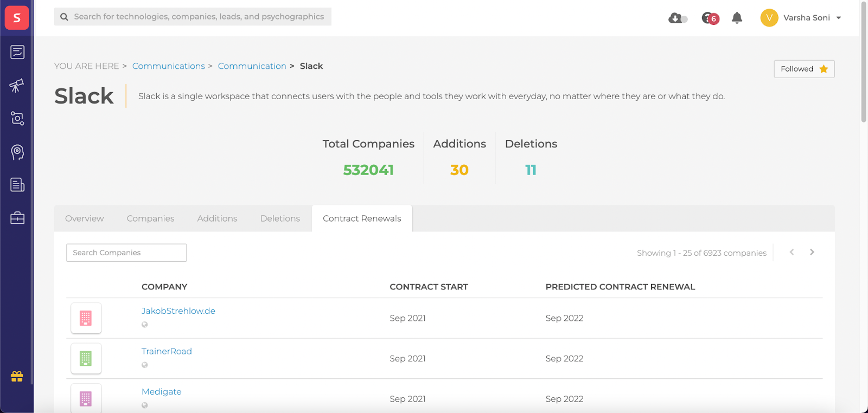
Task: Click the search magnifier icon
Action: click(x=64, y=17)
